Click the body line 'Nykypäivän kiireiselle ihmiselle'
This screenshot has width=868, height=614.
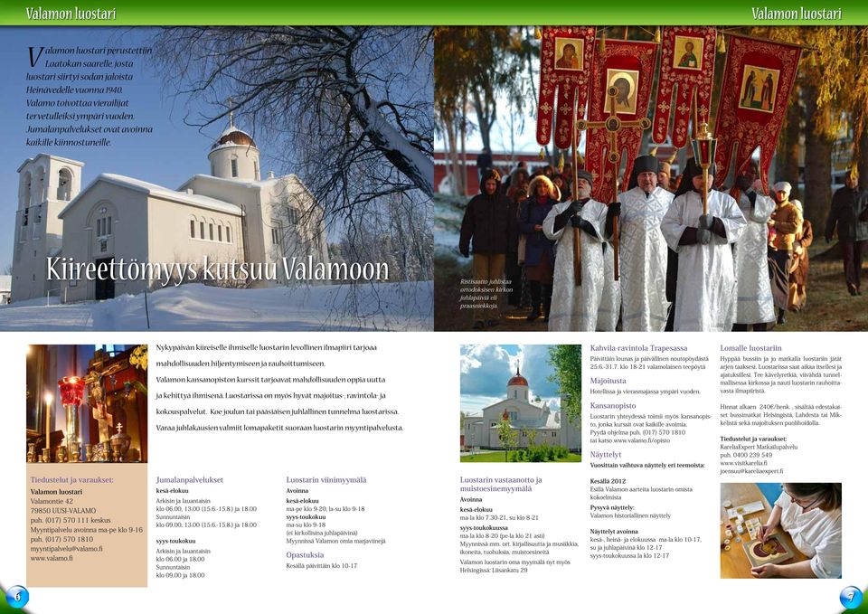[266, 348]
